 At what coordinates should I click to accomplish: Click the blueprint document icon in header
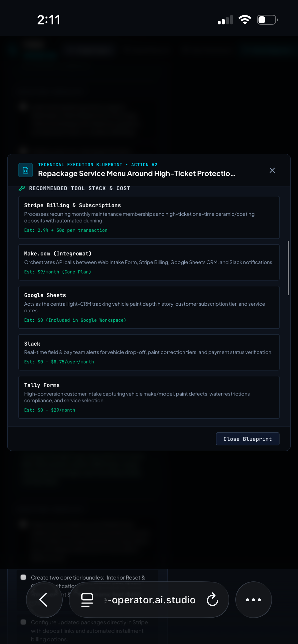pos(25,170)
